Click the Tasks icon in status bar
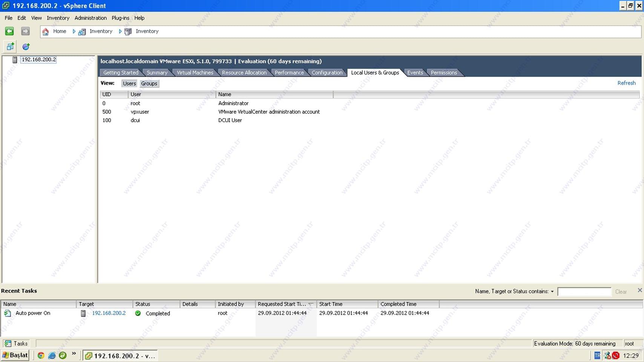The height and width of the screenshot is (362, 644). pyautogui.click(x=8, y=344)
